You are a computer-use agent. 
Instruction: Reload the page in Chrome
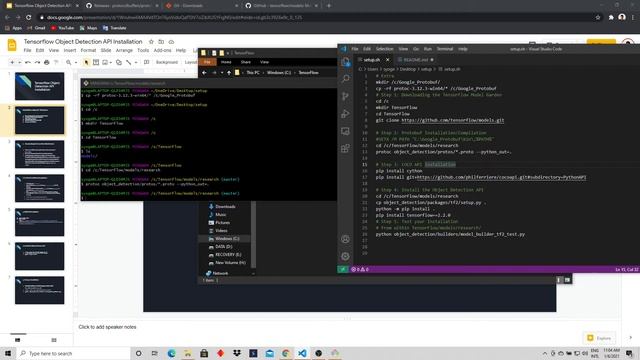[x=29, y=18]
